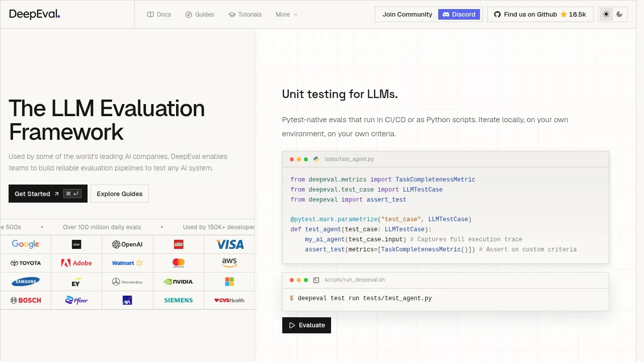Click tests/test_agent.py file name
This screenshot has width=644, height=362.
coord(349,159)
